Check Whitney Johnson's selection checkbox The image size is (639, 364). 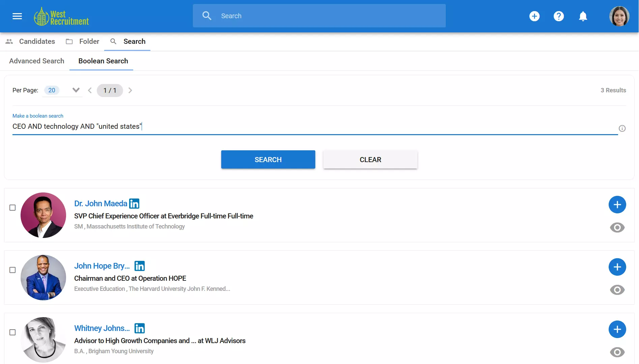click(x=13, y=332)
